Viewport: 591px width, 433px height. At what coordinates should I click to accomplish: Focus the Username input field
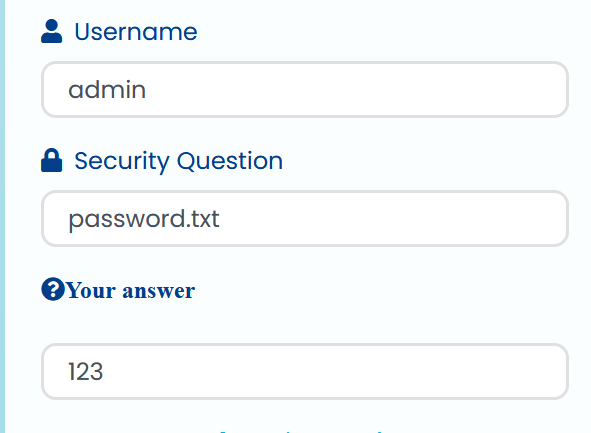[305, 90]
